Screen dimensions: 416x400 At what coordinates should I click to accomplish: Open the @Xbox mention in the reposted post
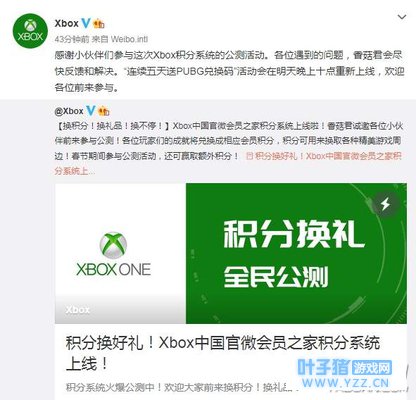tap(69, 111)
